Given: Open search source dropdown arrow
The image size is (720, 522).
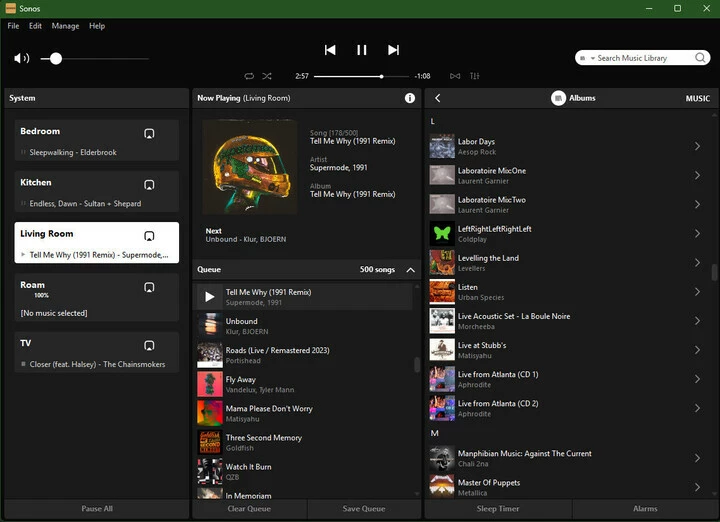Looking at the screenshot, I should click(592, 58).
